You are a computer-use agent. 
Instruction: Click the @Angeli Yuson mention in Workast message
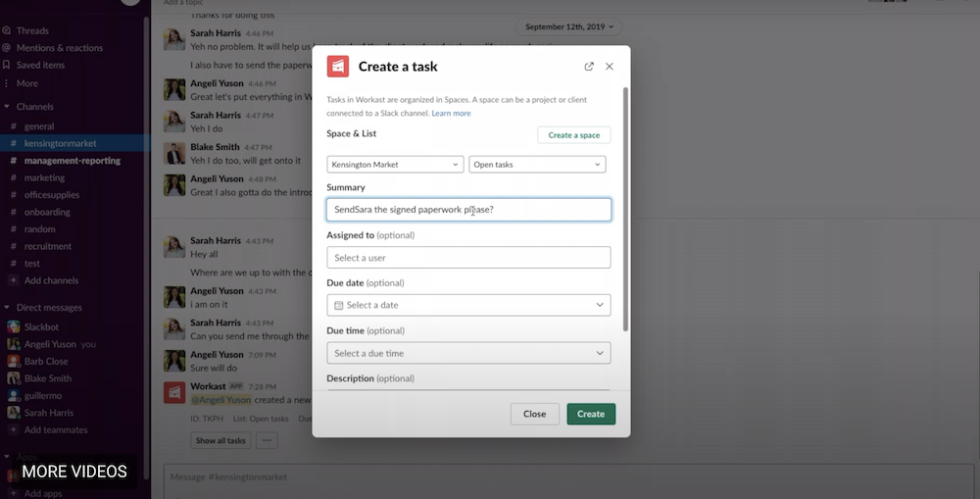221,400
